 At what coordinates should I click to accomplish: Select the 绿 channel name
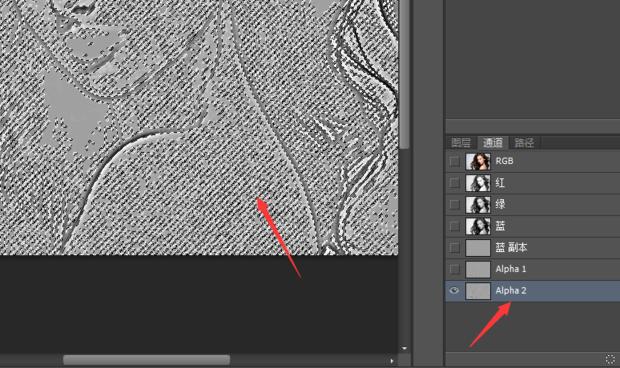click(x=500, y=204)
